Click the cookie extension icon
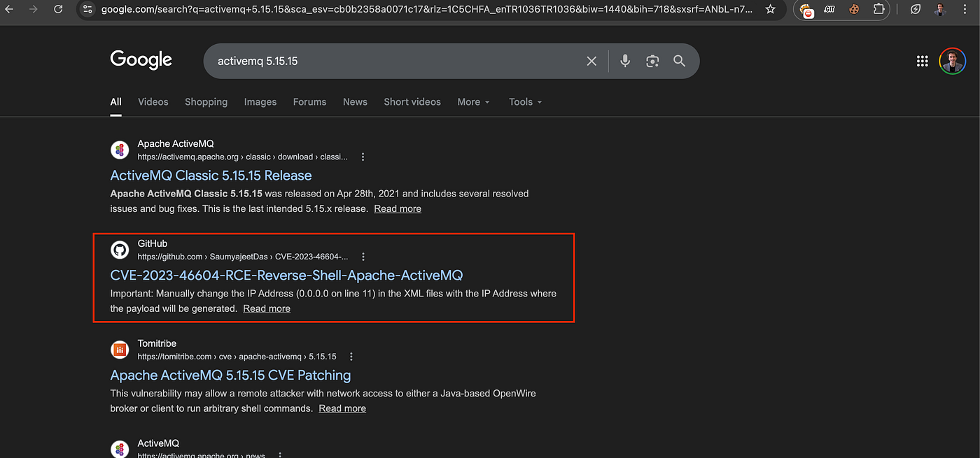 (x=854, y=9)
